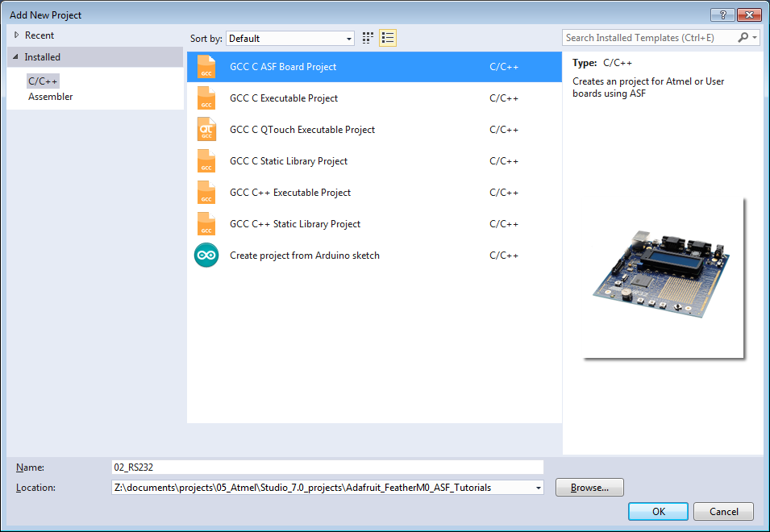Click the GCC C Static Library Project icon
This screenshot has height=532, width=770.
[x=206, y=161]
